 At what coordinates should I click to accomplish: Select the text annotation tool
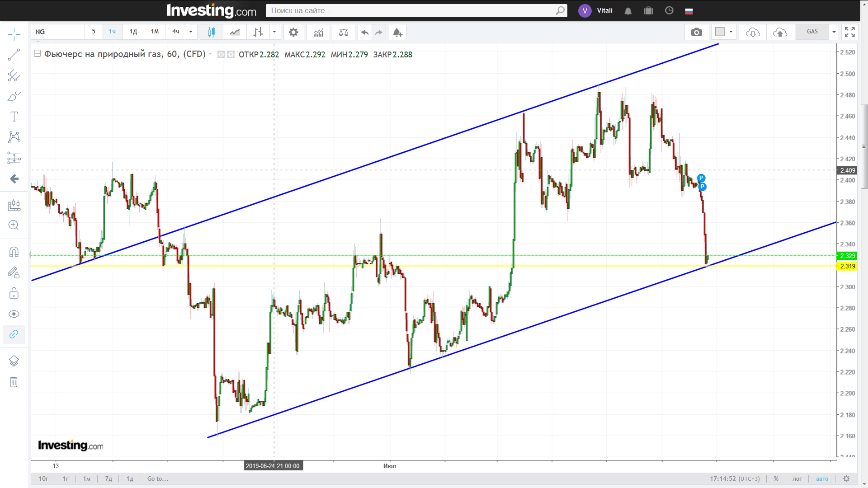(14, 117)
